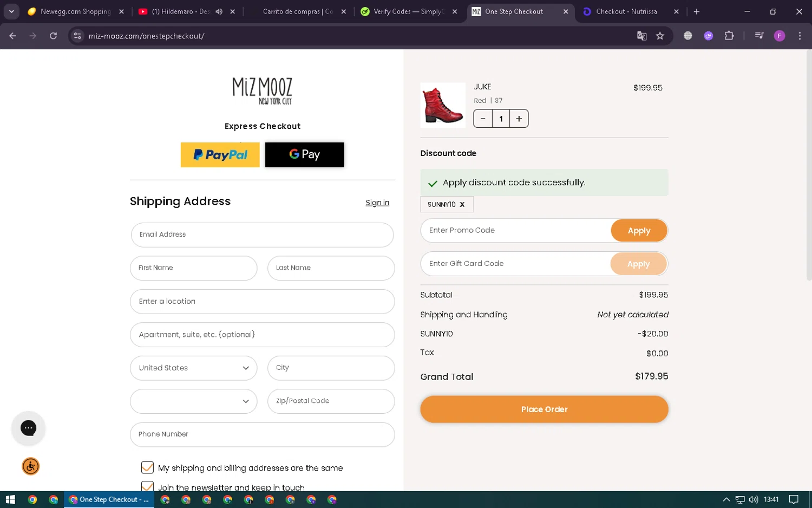This screenshot has height=508, width=812.
Task: Close the Verify Codes SimplyCodes tab
Action: [x=455, y=11]
